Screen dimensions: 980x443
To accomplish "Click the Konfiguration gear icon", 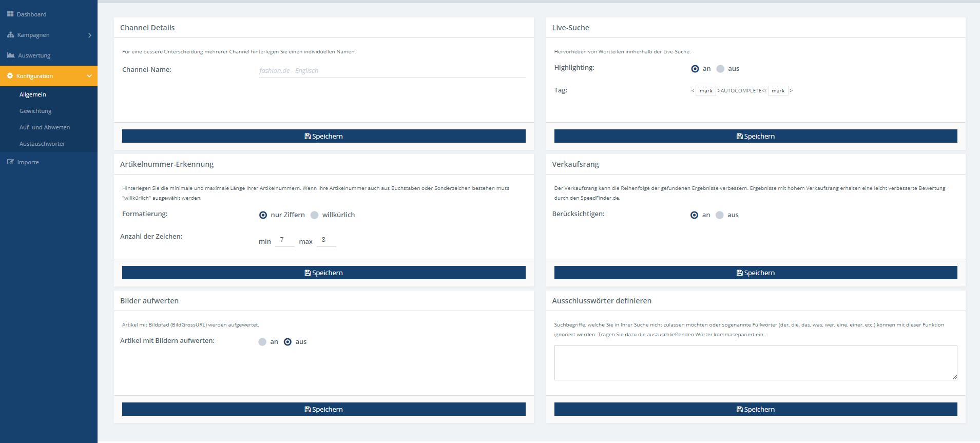I will [x=10, y=76].
